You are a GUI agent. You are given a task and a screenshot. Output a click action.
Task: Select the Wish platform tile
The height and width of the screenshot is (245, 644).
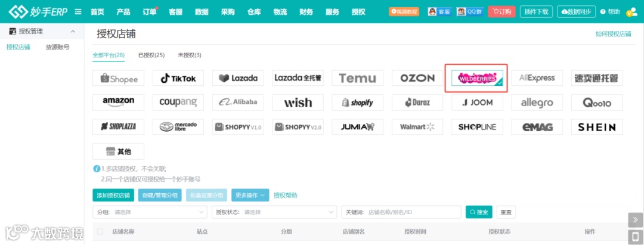pyautogui.click(x=298, y=102)
